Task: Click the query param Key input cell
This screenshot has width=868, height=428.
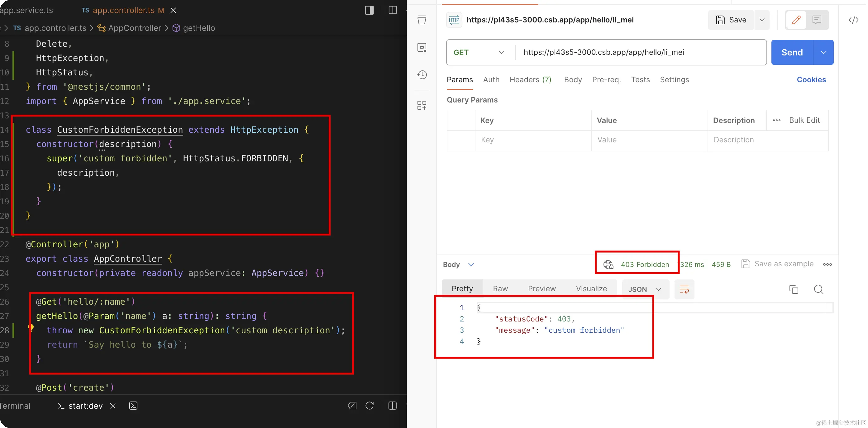Action: point(533,140)
